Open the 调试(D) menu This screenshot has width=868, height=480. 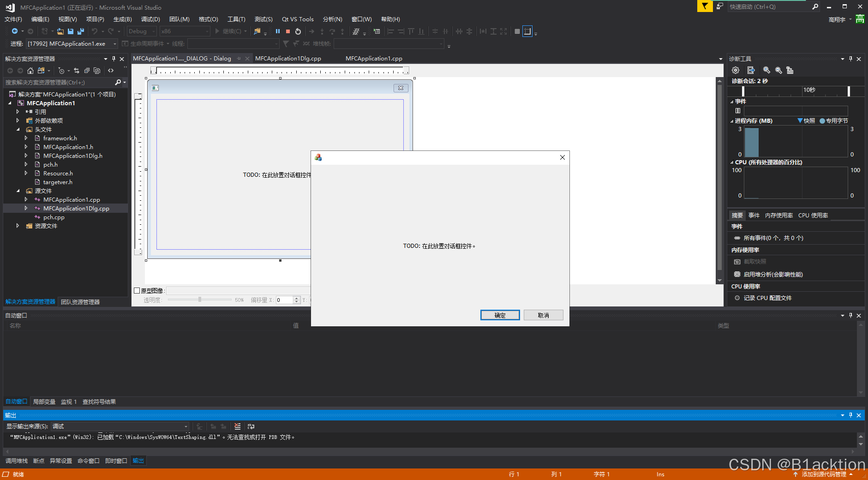(x=150, y=19)
